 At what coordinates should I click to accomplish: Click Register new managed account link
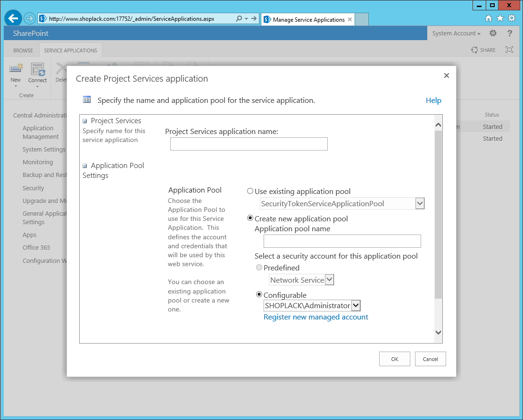315,317
